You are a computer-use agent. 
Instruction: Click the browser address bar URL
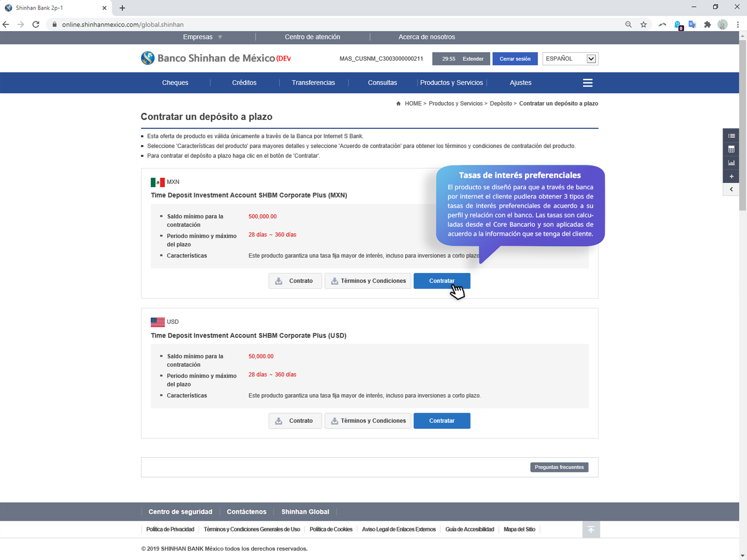tap(123, 24)
